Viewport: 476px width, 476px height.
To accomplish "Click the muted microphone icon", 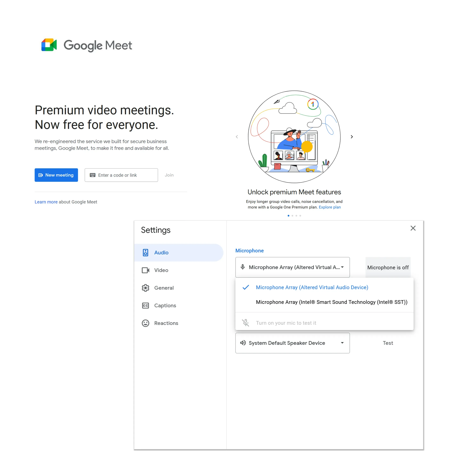I will point(245,323).
